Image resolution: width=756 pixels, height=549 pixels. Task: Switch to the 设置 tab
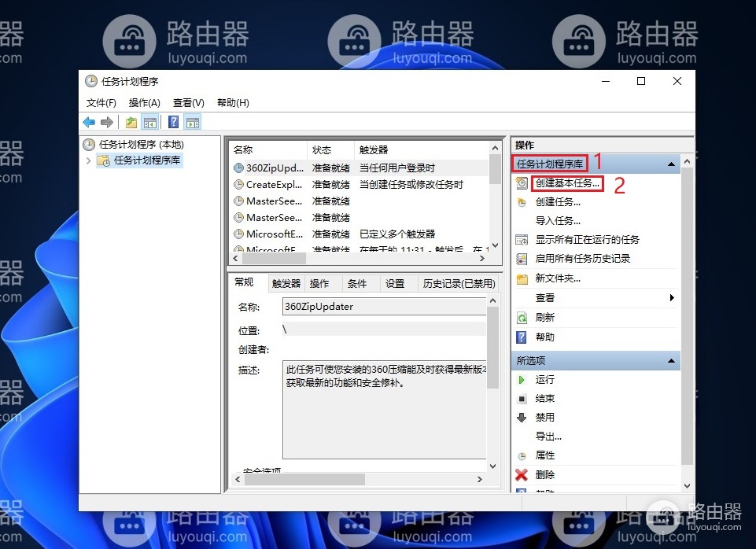[395, 284]
